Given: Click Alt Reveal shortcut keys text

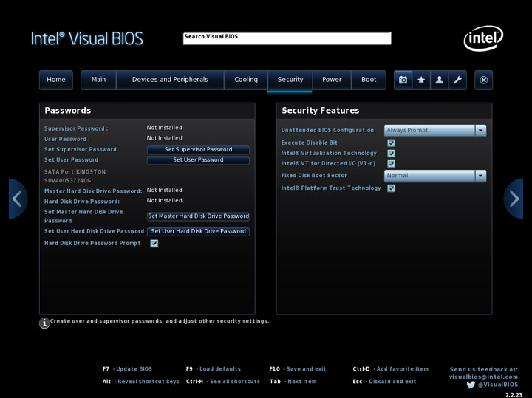Looking at the screenshot, I should (141, 382).
